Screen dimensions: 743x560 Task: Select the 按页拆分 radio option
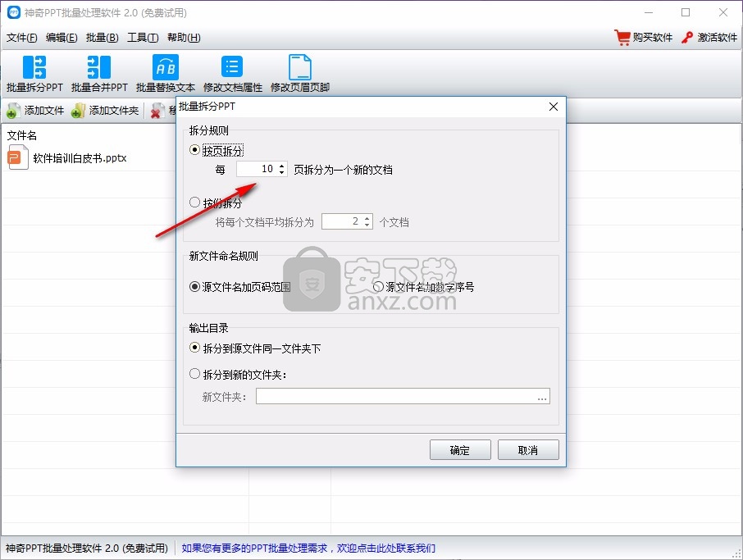point(194,150)
